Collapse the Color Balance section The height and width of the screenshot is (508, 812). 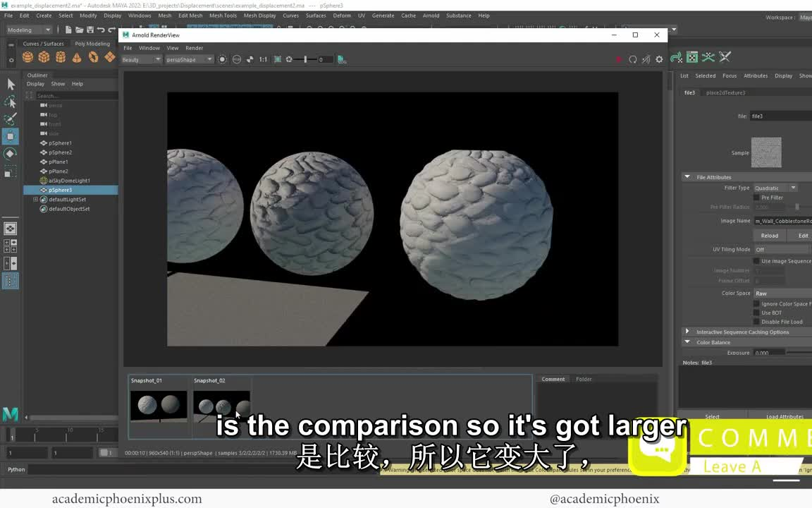click(687, 342)
